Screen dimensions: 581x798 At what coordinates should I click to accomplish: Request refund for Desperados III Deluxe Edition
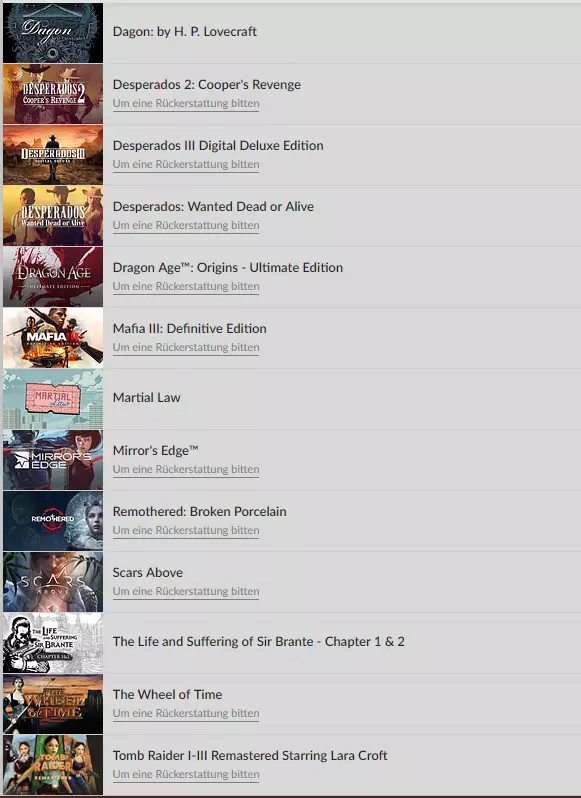coord(186,164)
